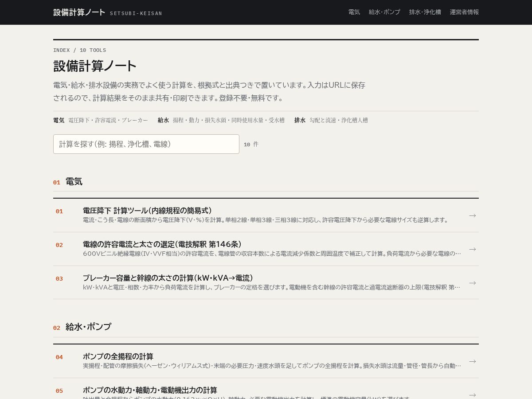Image resolution: width=532 pixels, height=399 pixels.
Task: Click the 給水 category label above the search field
Action: tap(163, 120)
